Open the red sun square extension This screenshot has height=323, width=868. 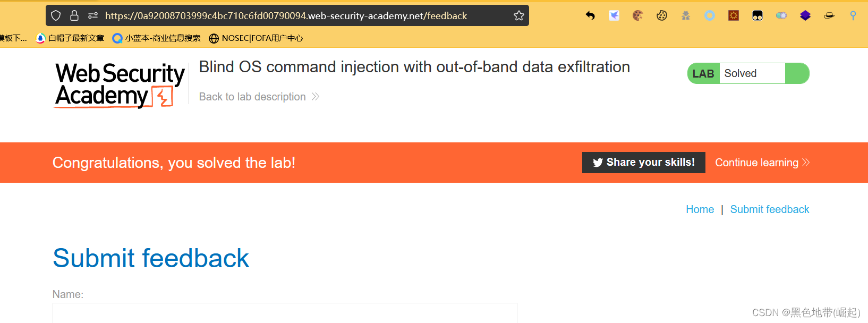pos(734,16)
